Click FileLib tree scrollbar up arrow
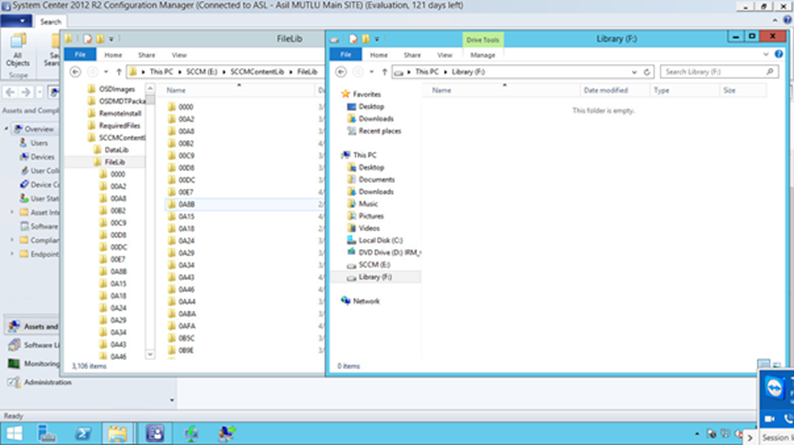The image size is (794, 445). tap(150, 89)
